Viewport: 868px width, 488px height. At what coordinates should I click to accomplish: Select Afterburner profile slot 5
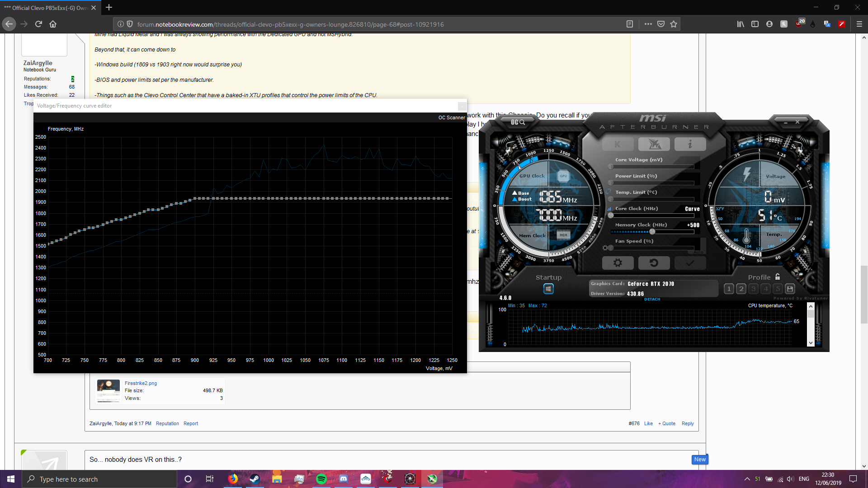778,289
